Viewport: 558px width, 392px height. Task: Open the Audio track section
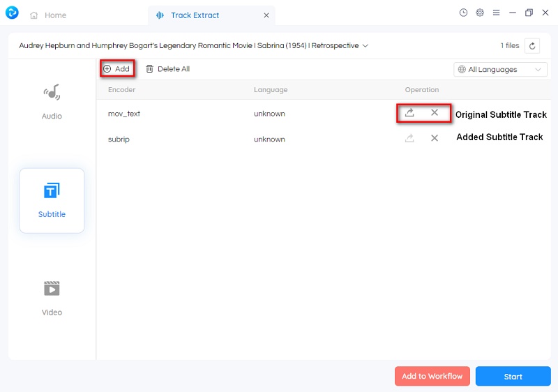[x=52, y=102]
